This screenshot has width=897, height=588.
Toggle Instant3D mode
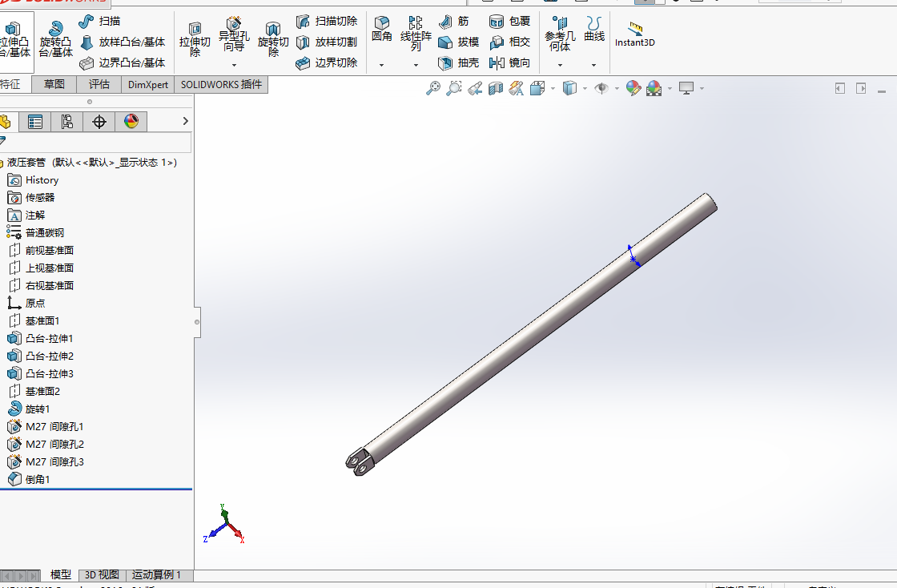[x=634, y=34]
